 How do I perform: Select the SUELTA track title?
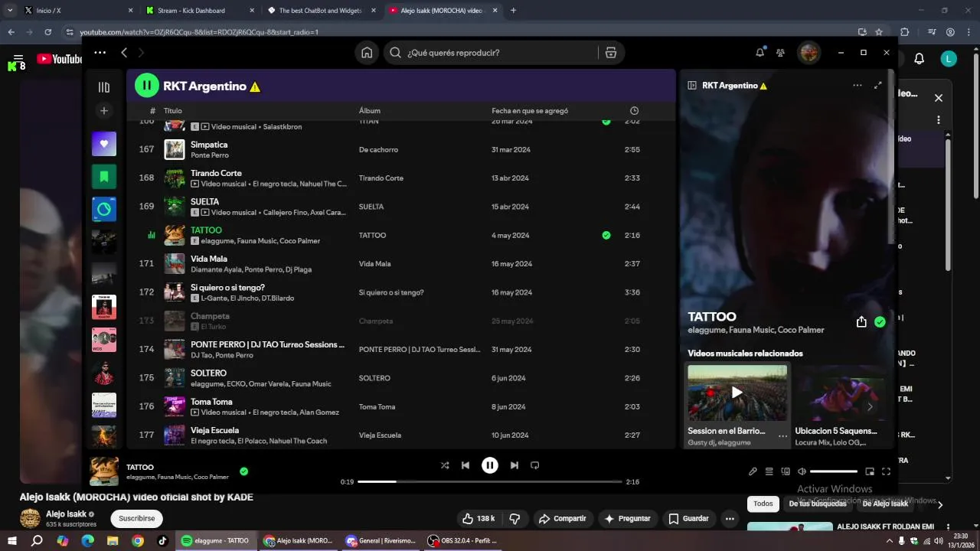coord(204,202)
